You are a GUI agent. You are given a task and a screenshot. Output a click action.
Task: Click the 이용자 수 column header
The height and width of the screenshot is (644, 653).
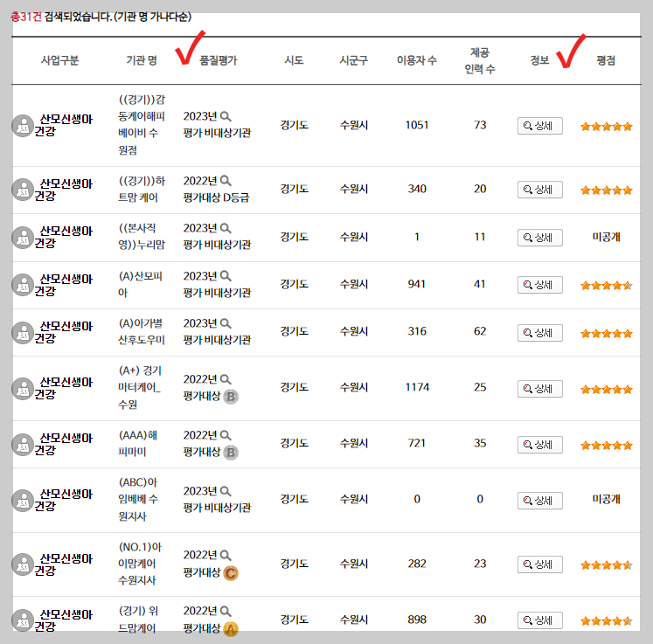[x=417, y=60]
